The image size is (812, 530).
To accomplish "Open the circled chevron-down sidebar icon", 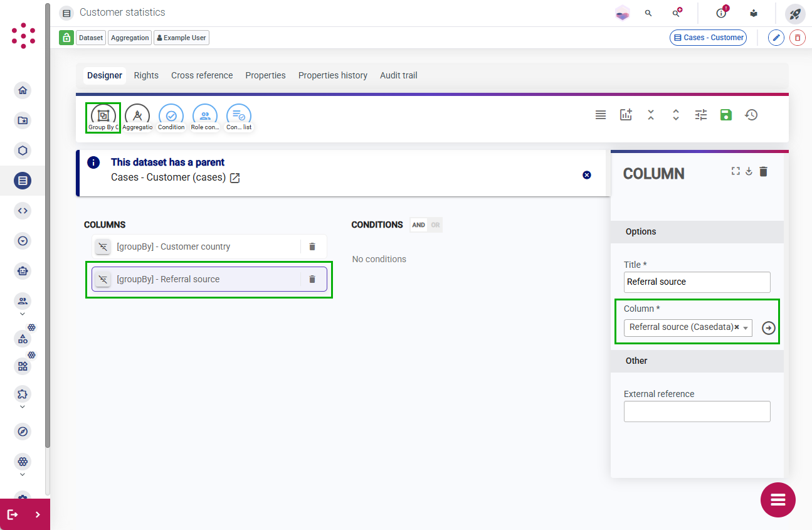I will pyautogui.click(x=23, y=241).
